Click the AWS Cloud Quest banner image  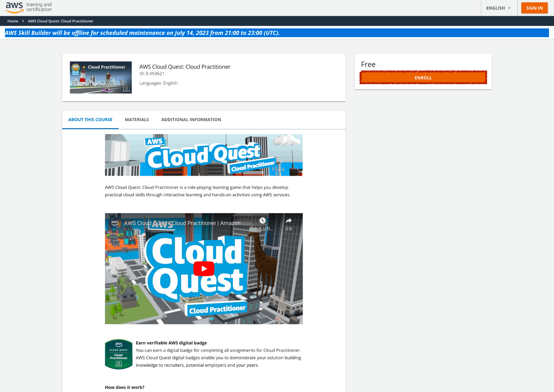(204, 155)
